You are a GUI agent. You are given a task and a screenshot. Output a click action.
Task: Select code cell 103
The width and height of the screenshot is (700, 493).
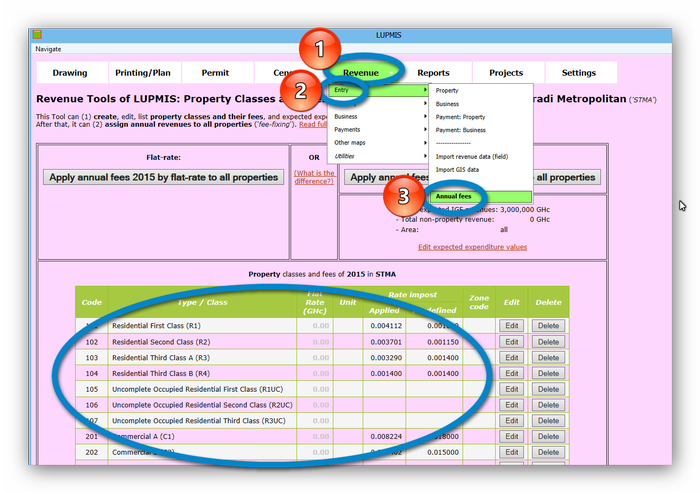92,358
